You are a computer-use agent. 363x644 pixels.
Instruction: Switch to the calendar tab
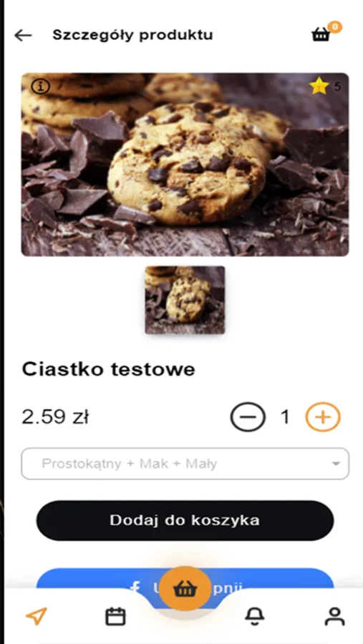coord(115,617)
